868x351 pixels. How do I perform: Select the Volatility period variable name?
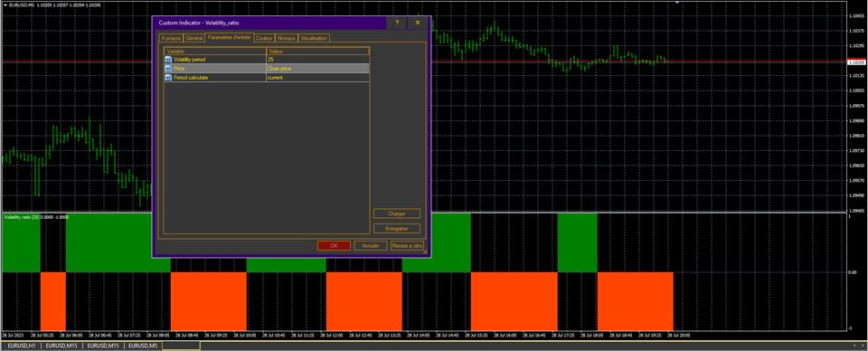pos(189,59)
